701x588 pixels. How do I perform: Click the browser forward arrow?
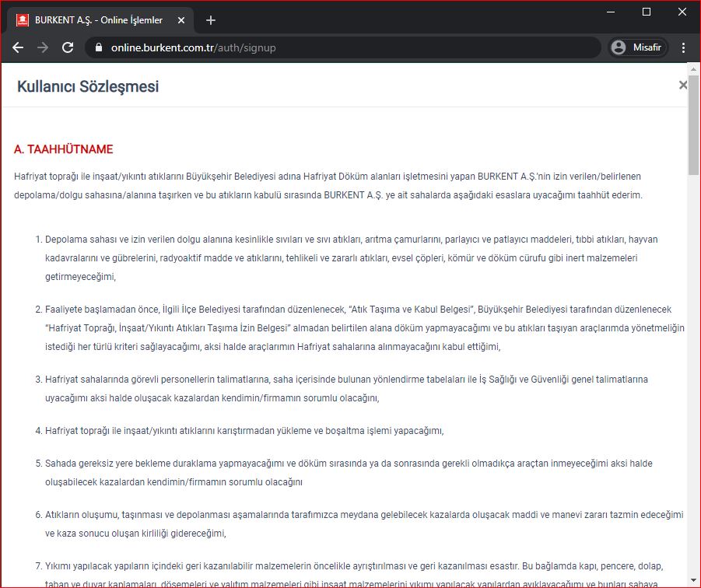[x=43, y=47]
